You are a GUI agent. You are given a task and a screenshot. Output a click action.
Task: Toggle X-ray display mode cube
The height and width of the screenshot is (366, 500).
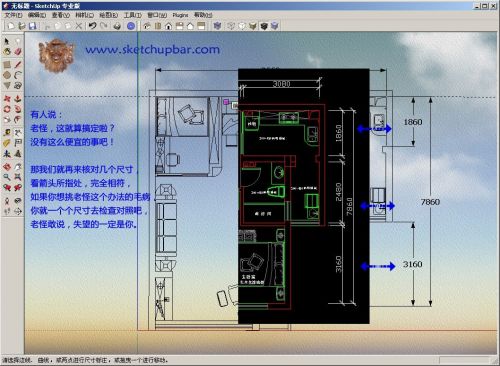pyautogui.click(x=217, y=26)
